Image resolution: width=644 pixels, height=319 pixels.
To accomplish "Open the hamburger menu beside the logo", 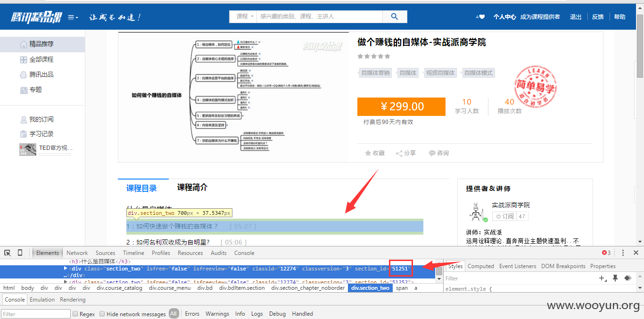I will (x=73, y=17).
